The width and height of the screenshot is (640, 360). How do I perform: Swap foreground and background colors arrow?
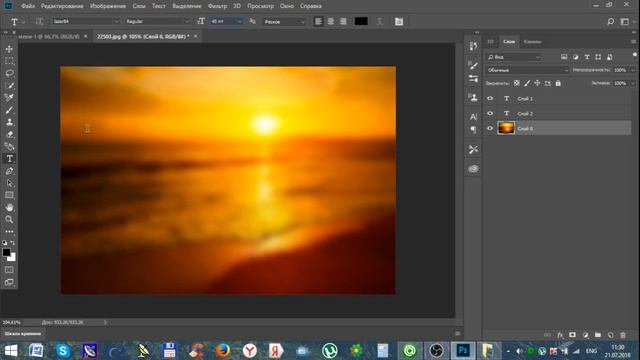tap(13, 242)
